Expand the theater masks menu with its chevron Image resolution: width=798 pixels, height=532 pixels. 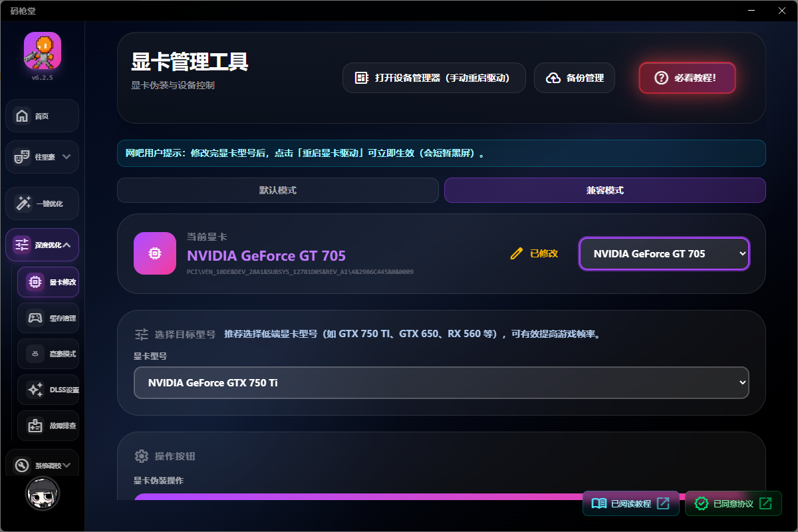click(66, 157)
